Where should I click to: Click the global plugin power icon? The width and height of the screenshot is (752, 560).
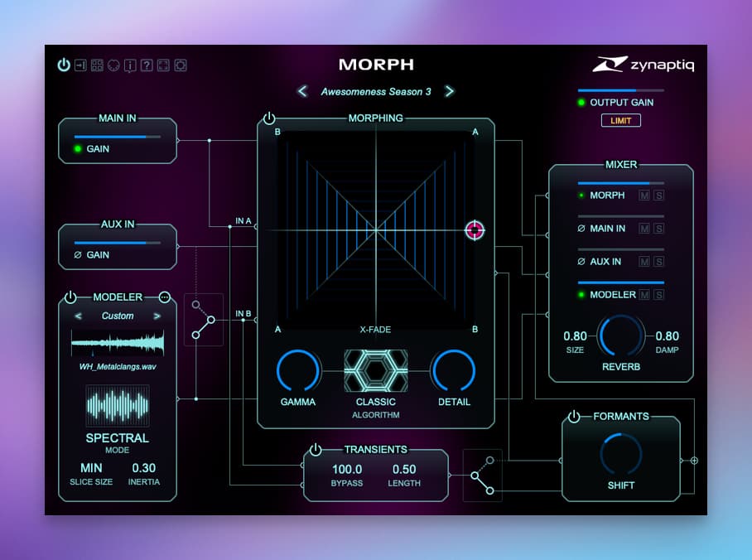(x=64, y=65)
